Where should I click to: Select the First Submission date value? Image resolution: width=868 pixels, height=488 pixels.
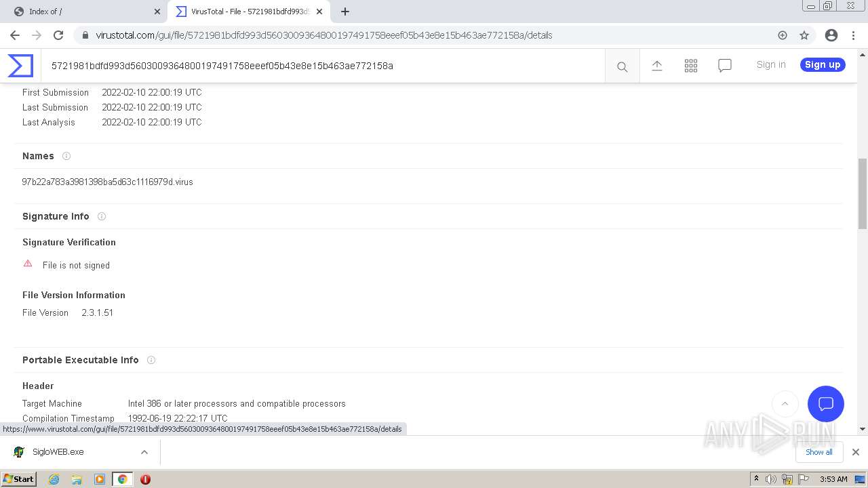[x=152, y=92]
